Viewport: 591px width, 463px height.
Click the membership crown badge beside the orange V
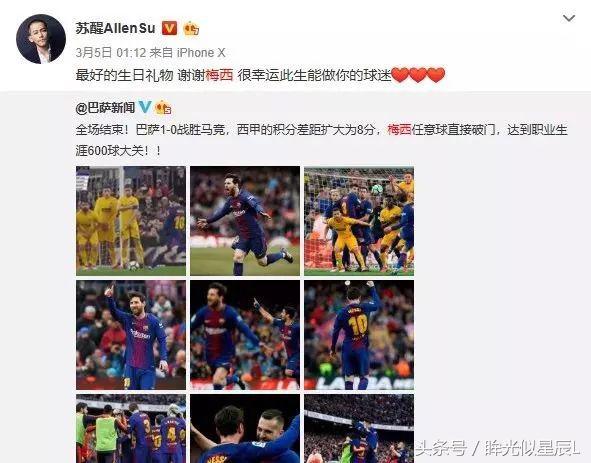click(191, 29)
